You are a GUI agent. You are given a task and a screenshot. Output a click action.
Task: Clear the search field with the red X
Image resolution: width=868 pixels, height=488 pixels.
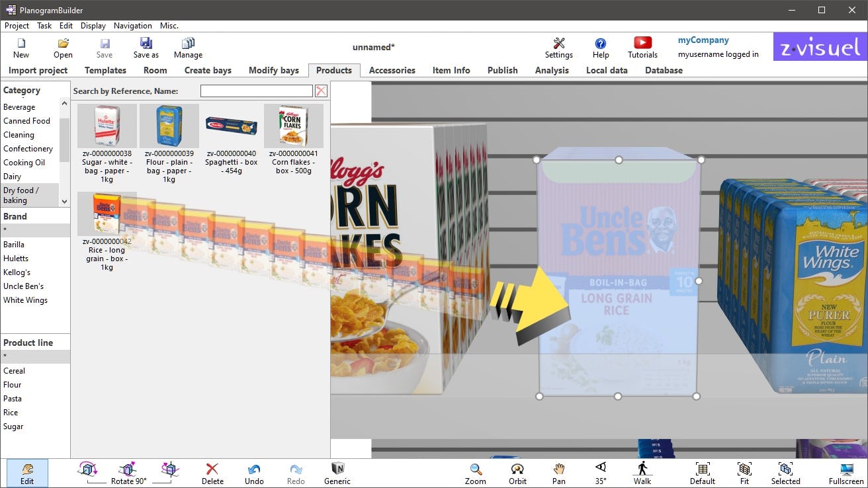pyautogui.click(x=321, y=91)
